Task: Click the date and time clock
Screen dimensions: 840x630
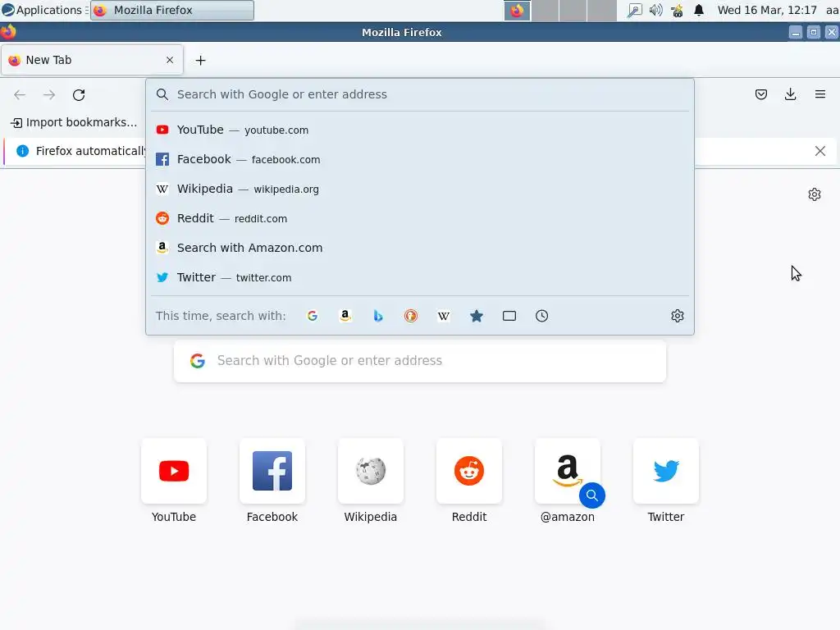Action: [767, 10]
